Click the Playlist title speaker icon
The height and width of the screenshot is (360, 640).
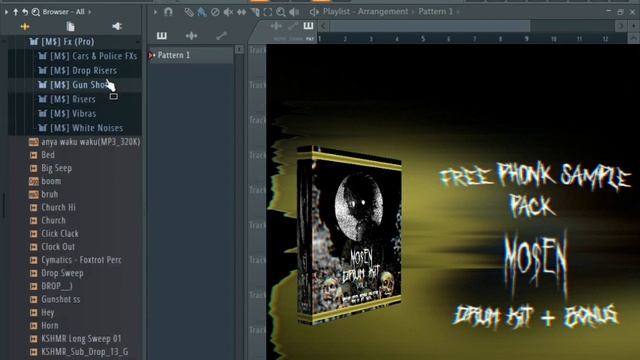(314, 12)
